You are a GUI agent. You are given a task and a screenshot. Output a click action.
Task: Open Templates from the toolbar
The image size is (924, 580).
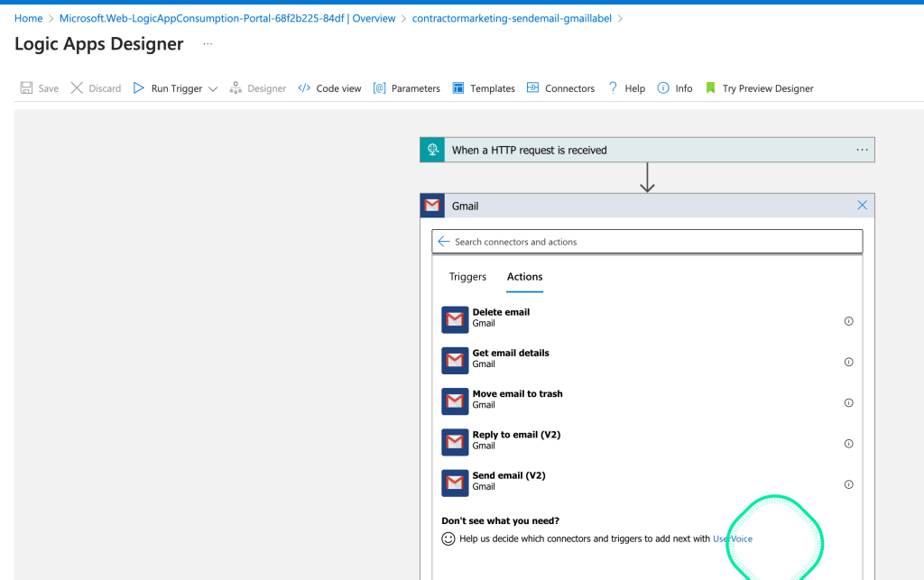[484, 88]
